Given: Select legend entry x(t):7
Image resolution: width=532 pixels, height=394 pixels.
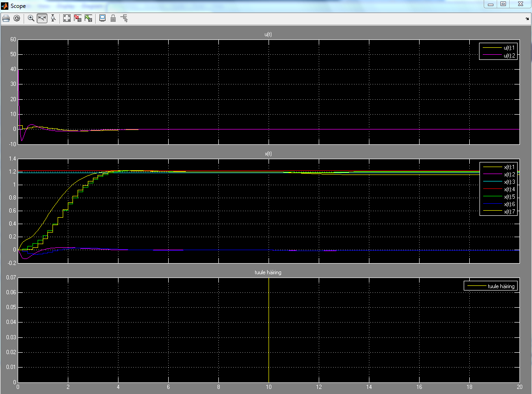Looking at the screenshot, I should (x=499, y=212).
